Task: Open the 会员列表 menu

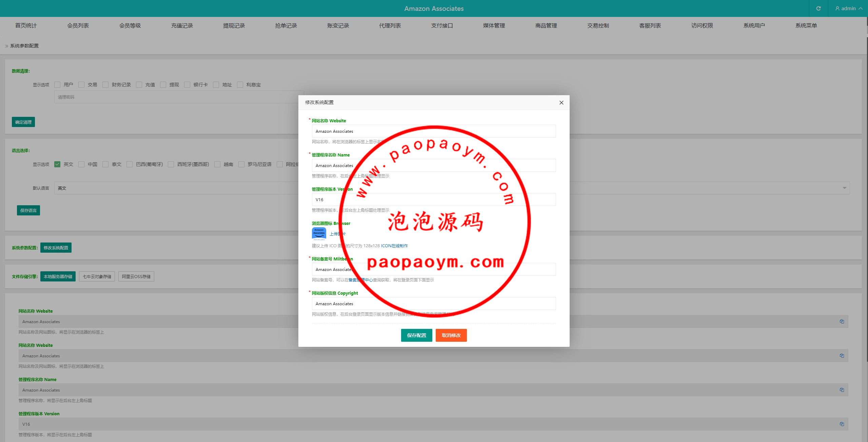Action: (78, 26)
